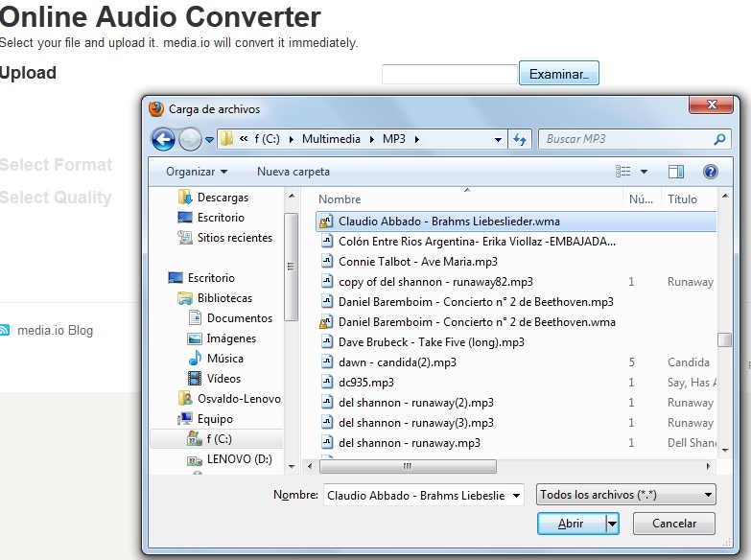
Task: Click the file list scroll right arrow
Action: (709, 466)
